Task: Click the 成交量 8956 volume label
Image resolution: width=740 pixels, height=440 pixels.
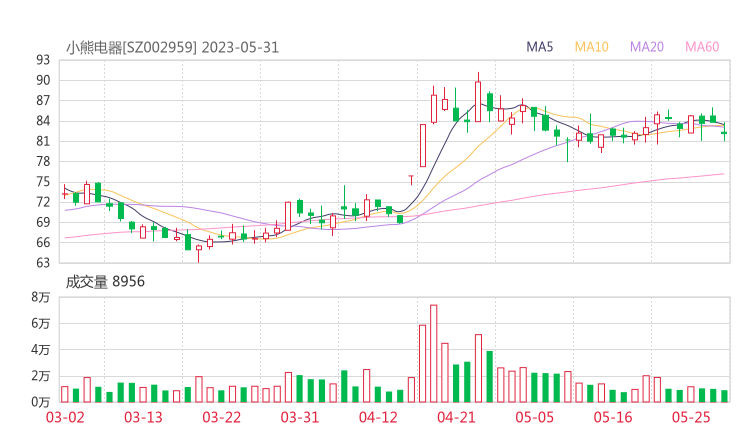Action: coord(105,281)
